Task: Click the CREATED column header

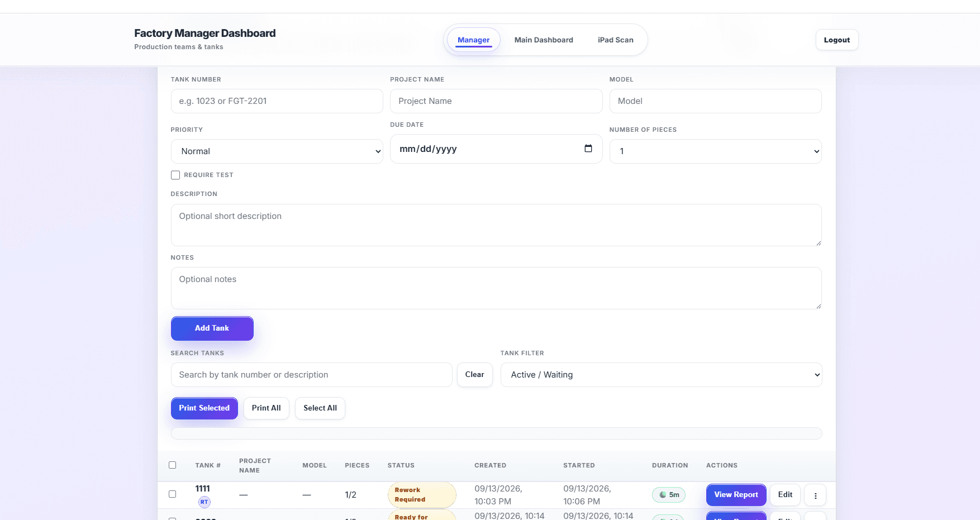Action: coord(491,465)
